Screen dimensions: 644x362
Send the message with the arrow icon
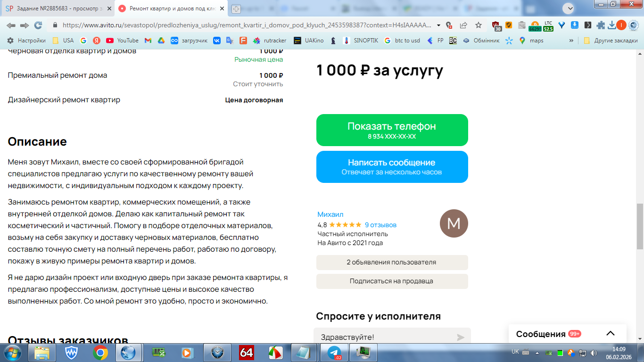461,337
